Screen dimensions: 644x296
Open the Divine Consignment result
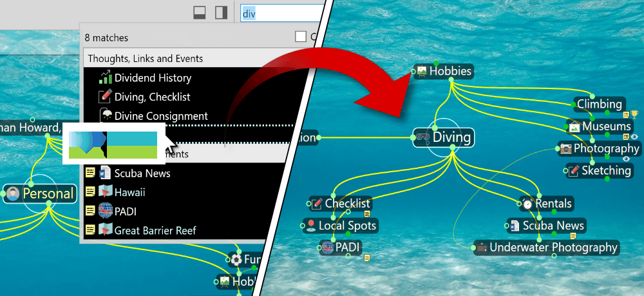click(x=161, y=116)
